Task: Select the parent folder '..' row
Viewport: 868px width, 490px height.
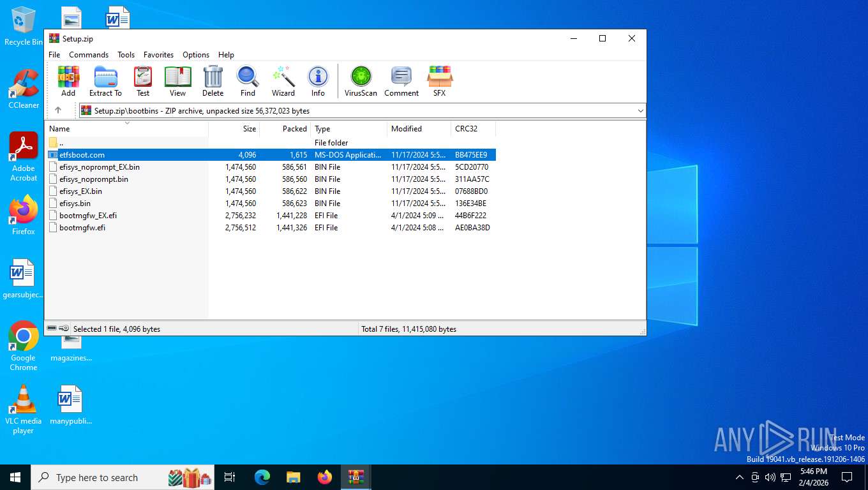Action: (271, 143)
